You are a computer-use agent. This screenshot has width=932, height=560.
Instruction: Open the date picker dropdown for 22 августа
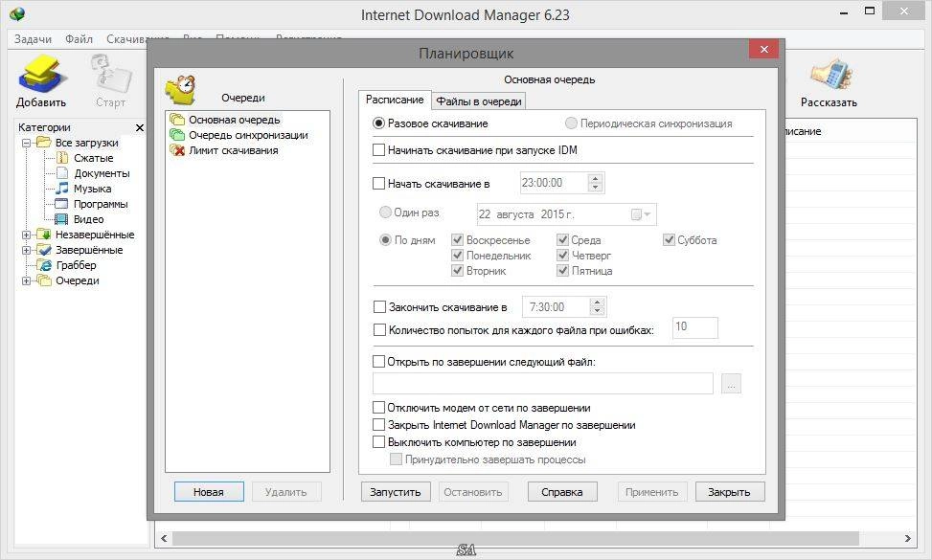click(x=642, y=214)
